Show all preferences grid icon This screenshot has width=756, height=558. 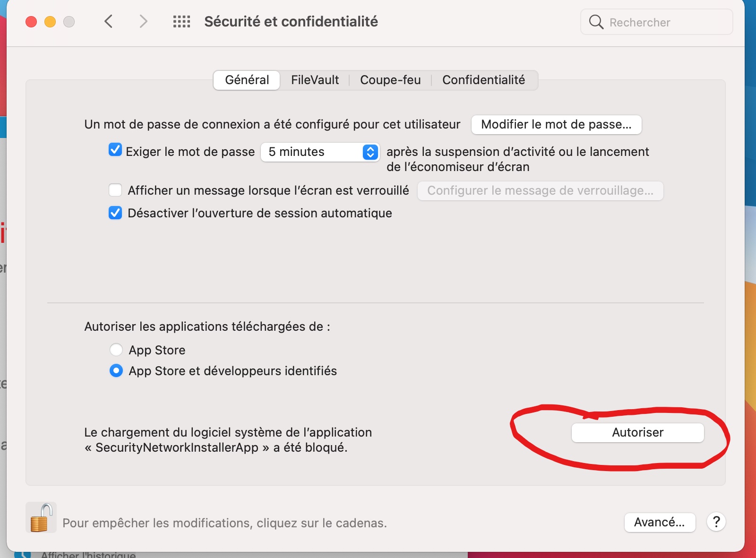pos(181,22)
